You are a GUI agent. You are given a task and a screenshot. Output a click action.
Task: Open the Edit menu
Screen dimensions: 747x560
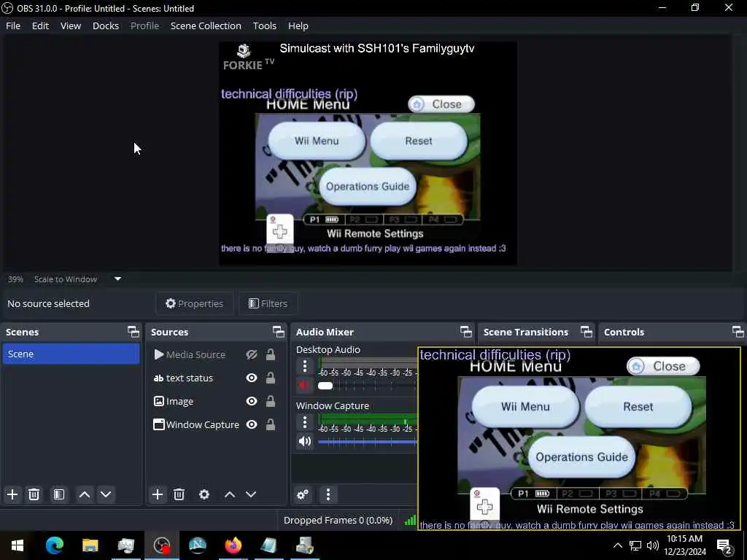(x=41, y=26)
